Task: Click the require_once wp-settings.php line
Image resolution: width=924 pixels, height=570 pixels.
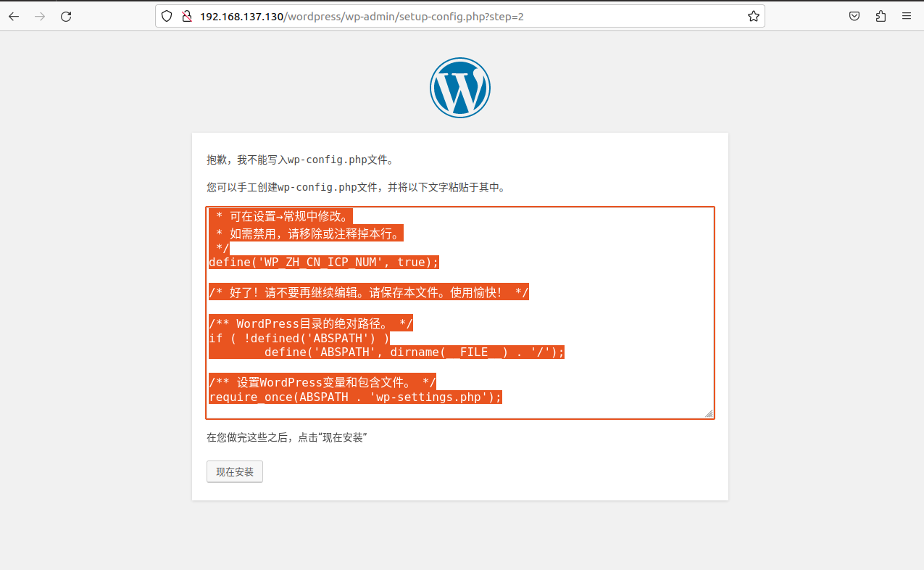Action: 355,397
